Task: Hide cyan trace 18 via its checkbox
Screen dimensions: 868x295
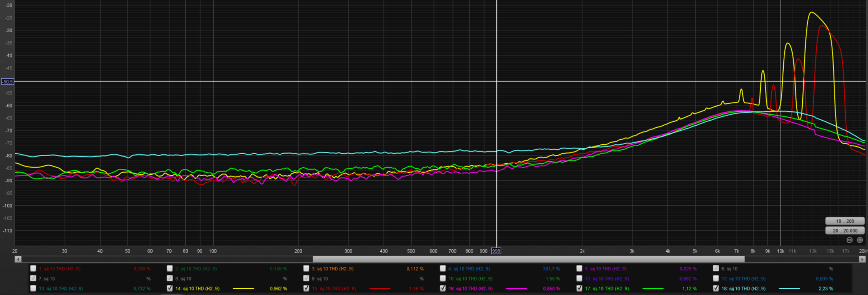Action: pos(715,288)
